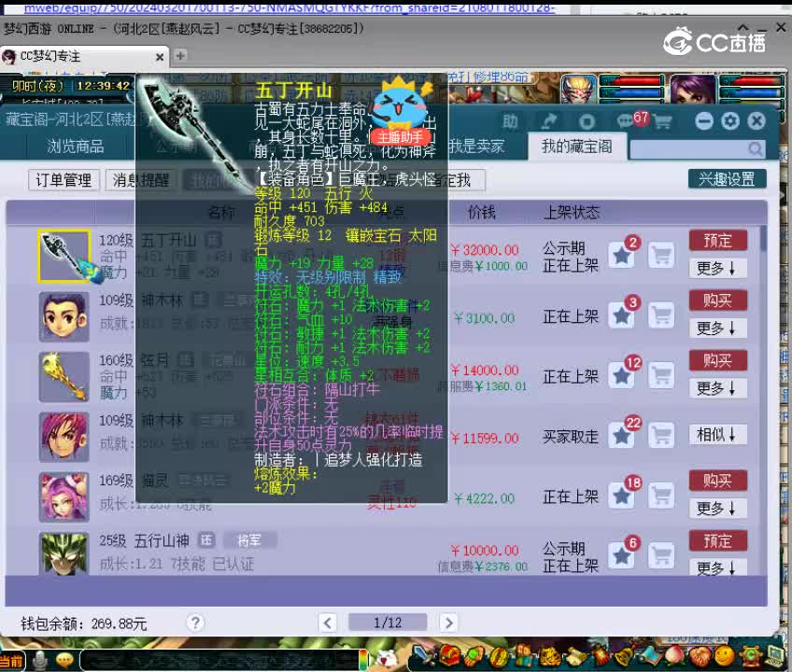Expand 更多 menu on 3100.00 row
The image size is (792, 672).
(717, 329)
